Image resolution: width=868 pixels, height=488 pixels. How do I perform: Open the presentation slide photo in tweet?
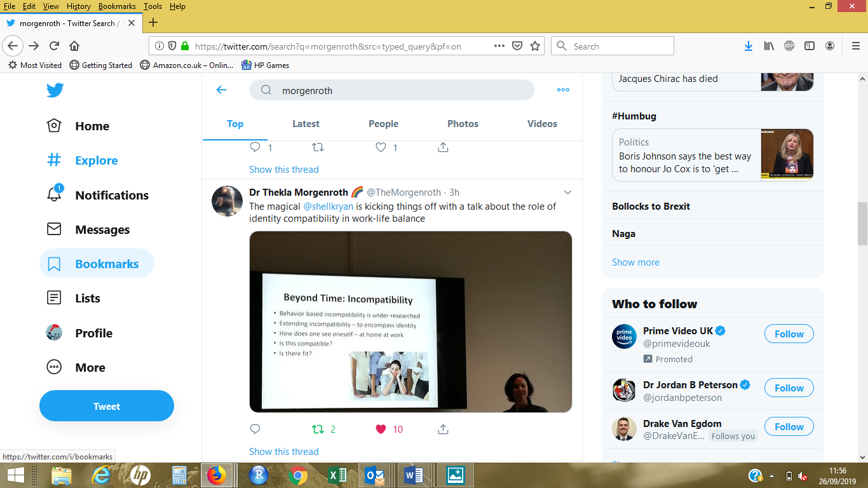pos(410,322)
